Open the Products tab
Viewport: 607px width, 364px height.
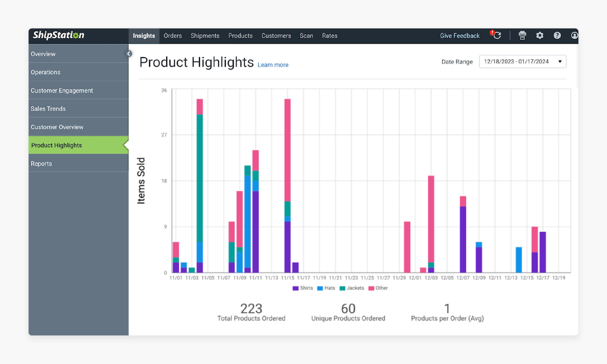pyautogui.click(x=240, y=36)
